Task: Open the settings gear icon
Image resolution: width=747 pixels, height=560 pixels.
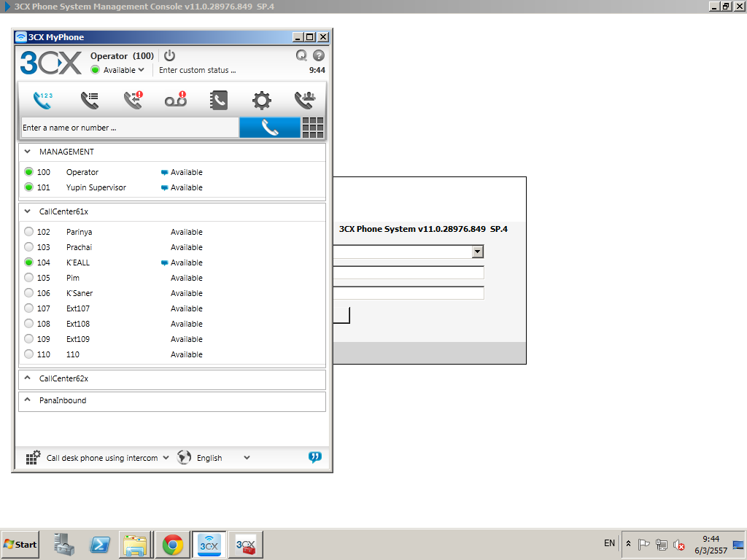Action: click(x=262, y=101)
